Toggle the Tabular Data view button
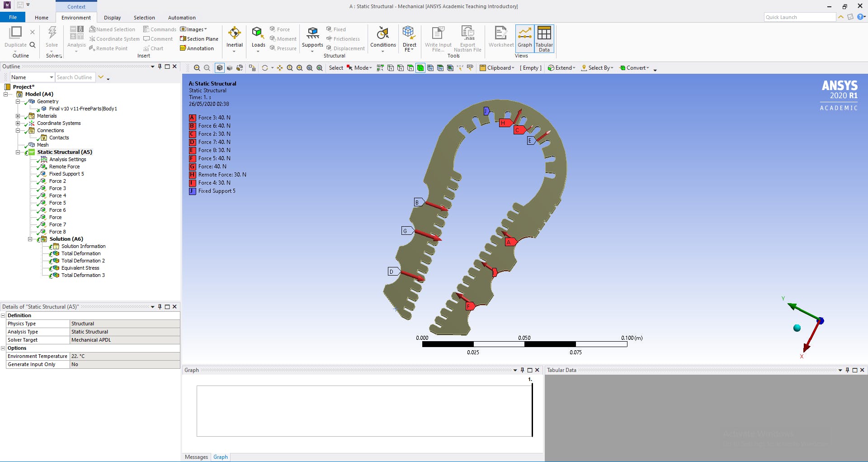The width and height of the screenshot is (868, 462). (544, 38)
